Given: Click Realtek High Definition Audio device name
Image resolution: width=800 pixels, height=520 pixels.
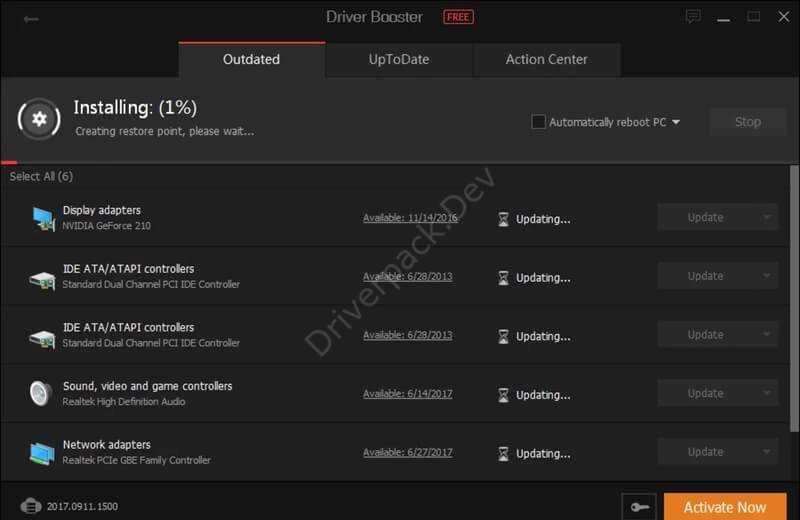Looking at the screenshot, I should click(x=124, y=402).
